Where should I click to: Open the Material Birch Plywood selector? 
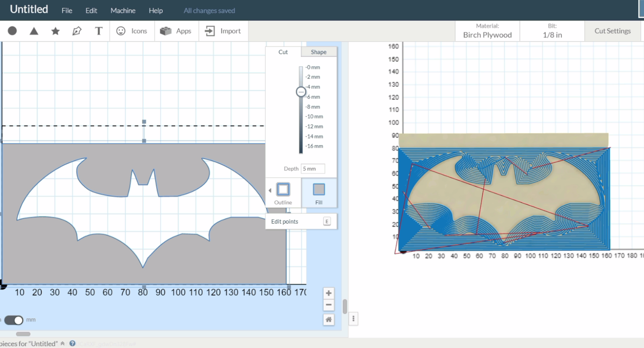[487, 31]
